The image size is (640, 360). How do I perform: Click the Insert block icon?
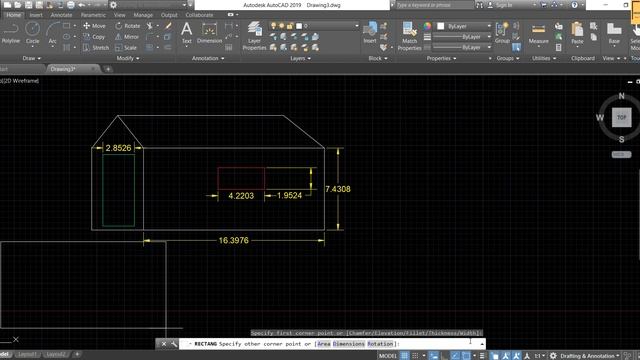coord(370,32)
